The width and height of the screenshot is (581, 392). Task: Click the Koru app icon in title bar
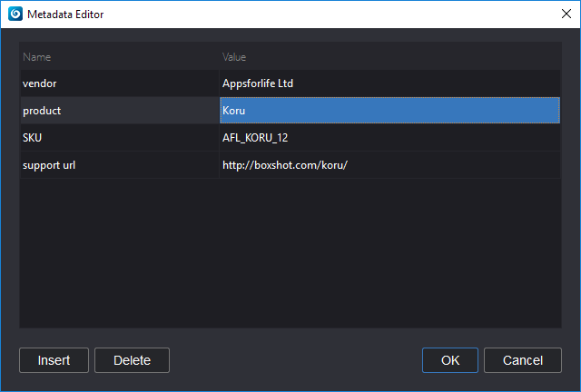pyautogui.click(x=15, y=15)
